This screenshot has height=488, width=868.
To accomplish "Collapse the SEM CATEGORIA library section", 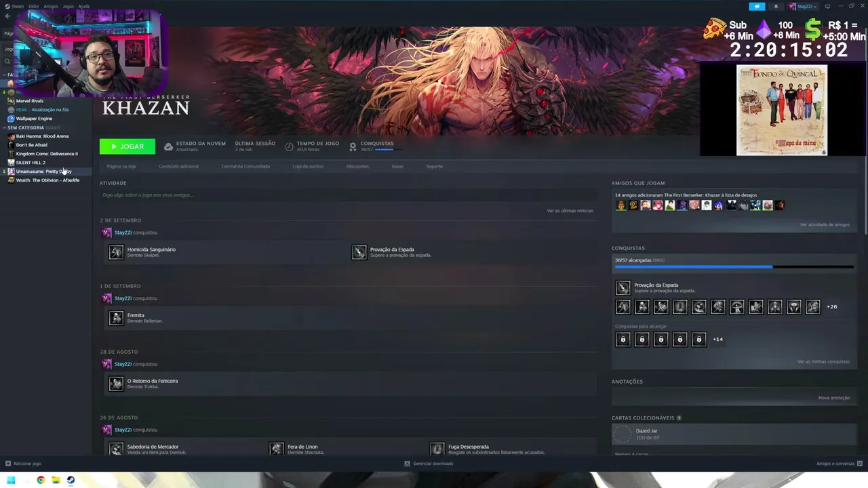I will click(5, 127).
